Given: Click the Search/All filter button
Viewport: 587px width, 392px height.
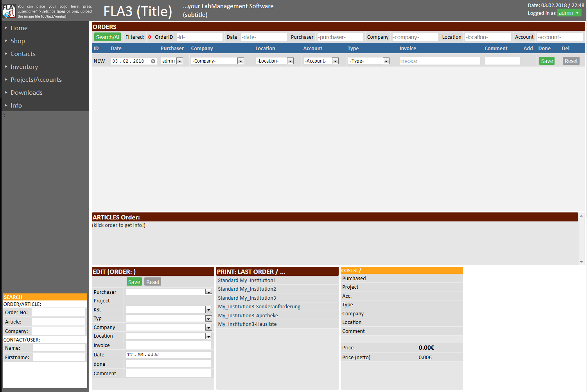Looking at the screenshot, I should (x=108, y=37).
